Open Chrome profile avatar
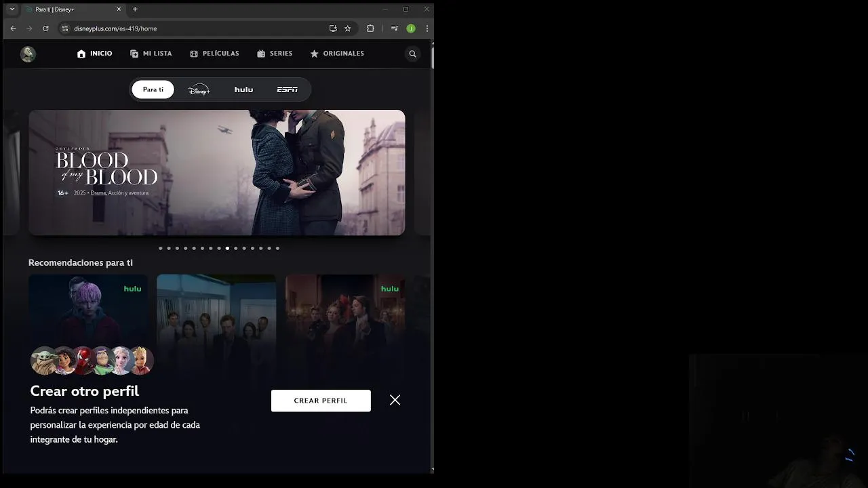 point(411,28)
